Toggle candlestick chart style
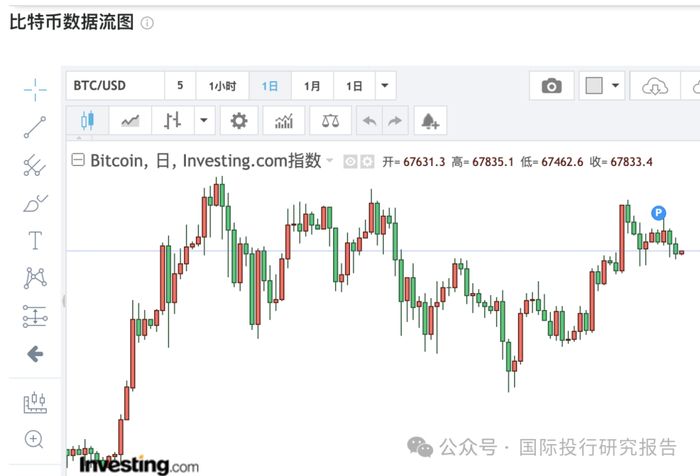The image size is (700, 476). coord(86,121)
